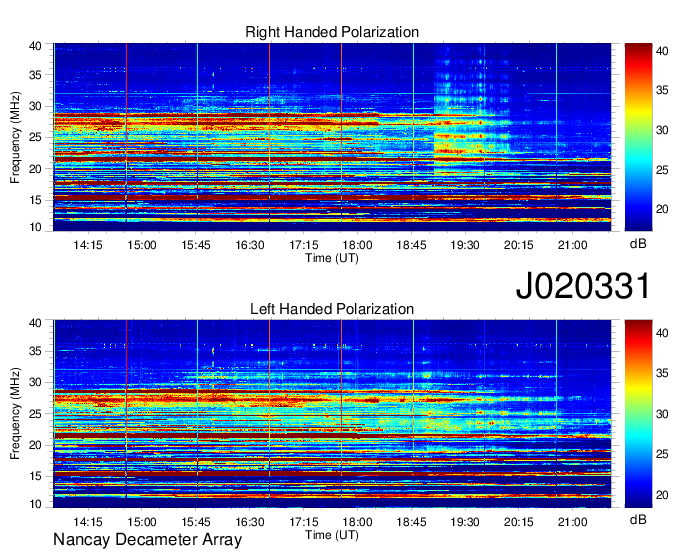Click the 17:15 time tick under Left Handed plot
The image size is (680, 552).
[x=304, y=522]
